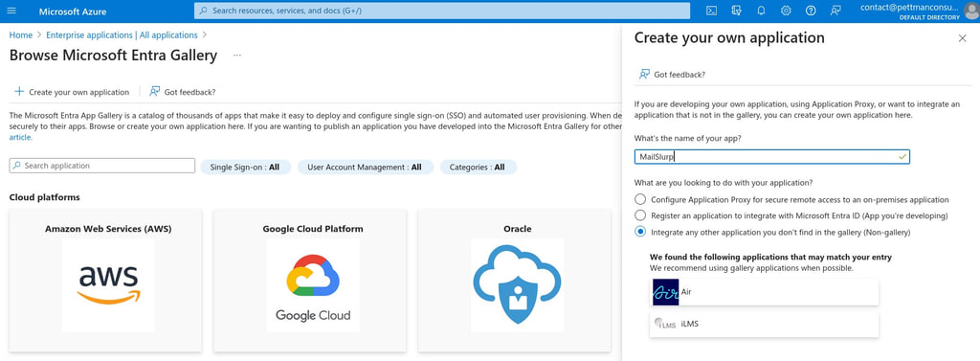Launch Cloud Shell from top bar

pos(711,11)
